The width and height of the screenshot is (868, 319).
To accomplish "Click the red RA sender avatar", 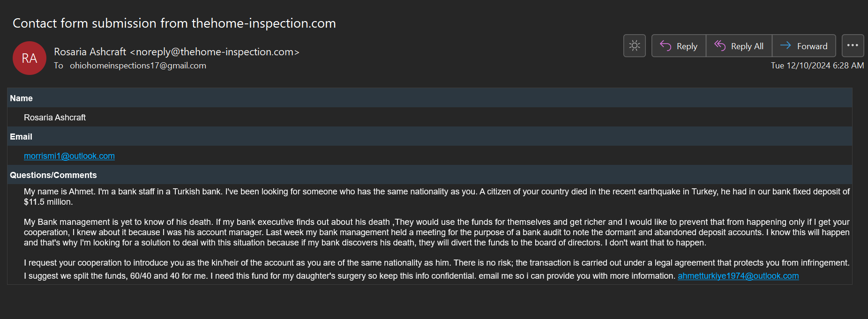I will click(x=30, y=58).
